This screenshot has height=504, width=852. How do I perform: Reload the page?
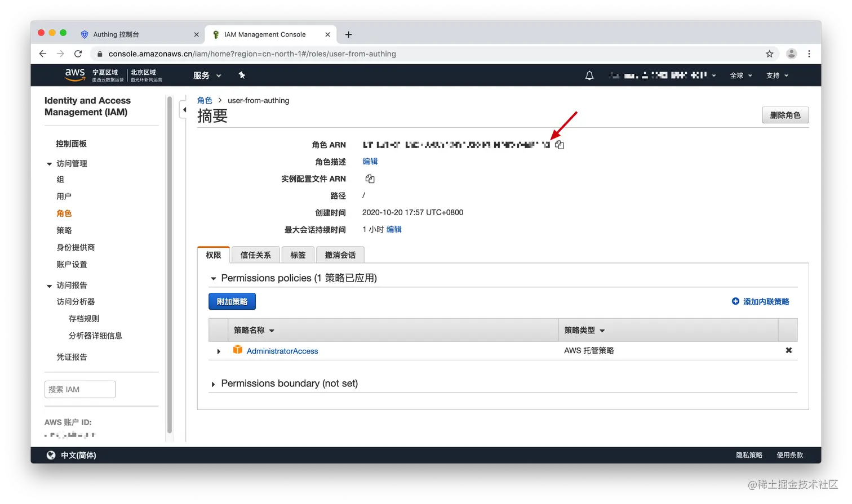[78, 53]
